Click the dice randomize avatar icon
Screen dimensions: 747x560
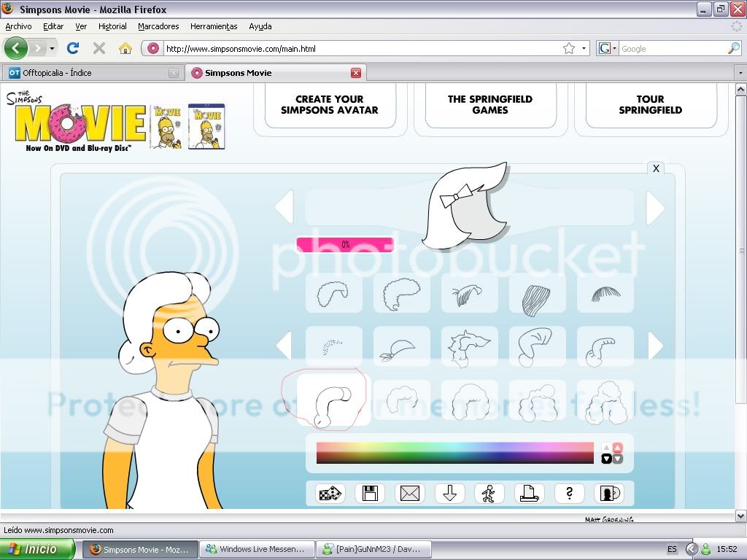[x=330, y=494]
